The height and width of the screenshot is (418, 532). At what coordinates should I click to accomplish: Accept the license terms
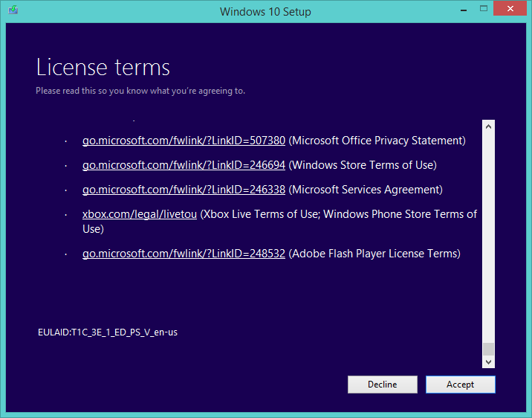pyautogui.click(x=461, y=385)
